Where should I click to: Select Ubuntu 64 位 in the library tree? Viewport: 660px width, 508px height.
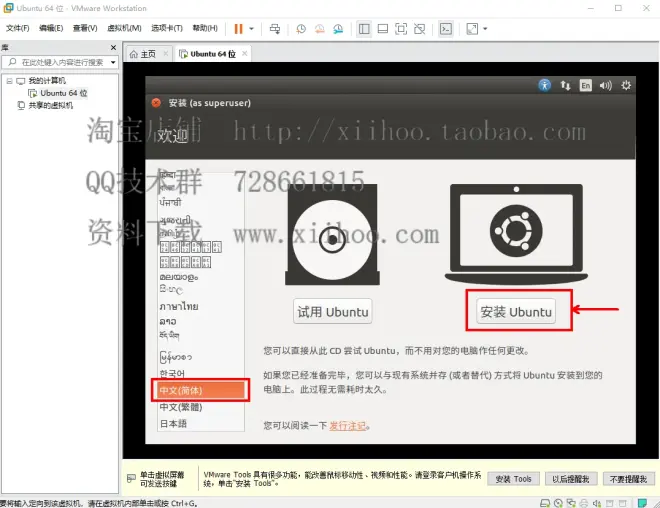[64, 93]
